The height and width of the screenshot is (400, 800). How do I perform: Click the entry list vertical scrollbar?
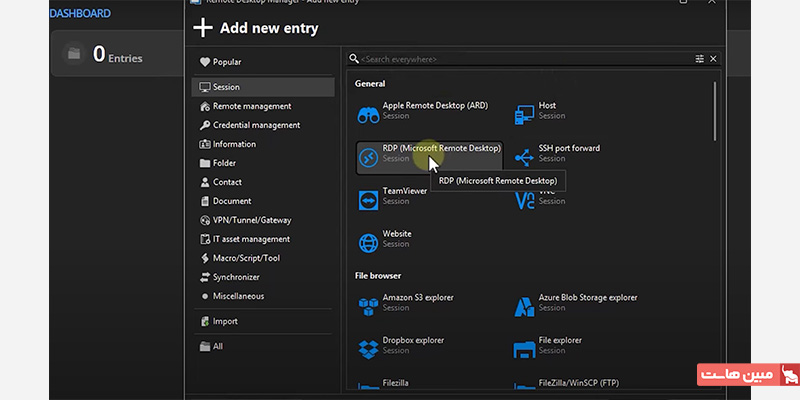[715, 112]
